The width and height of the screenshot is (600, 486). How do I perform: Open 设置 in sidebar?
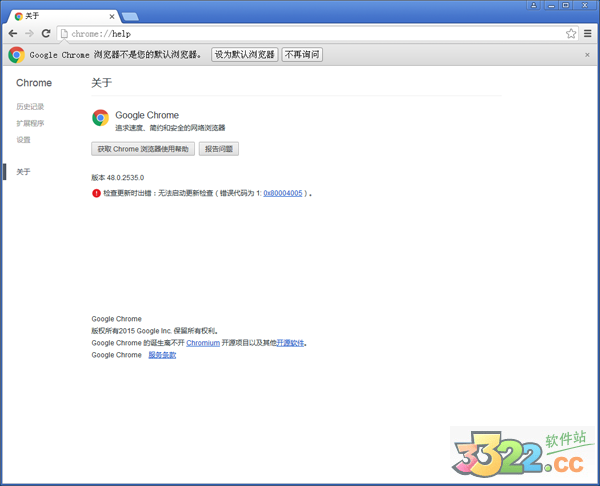(23, 140)
